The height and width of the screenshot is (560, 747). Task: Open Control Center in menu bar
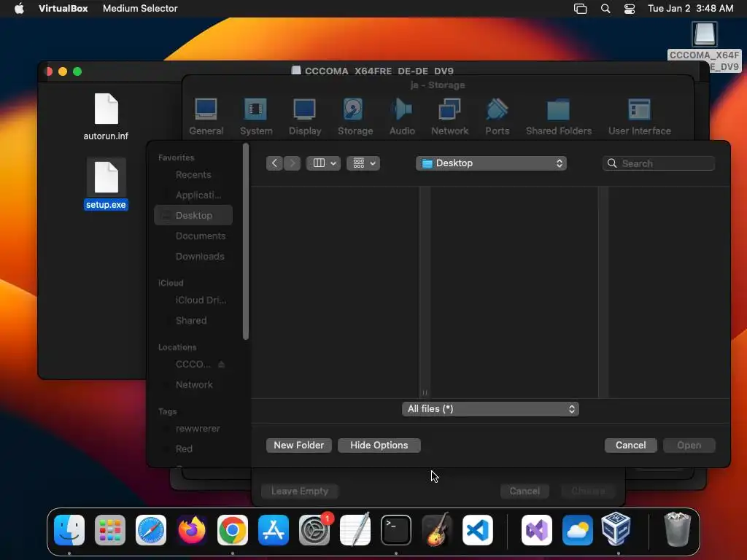(630, 8)
